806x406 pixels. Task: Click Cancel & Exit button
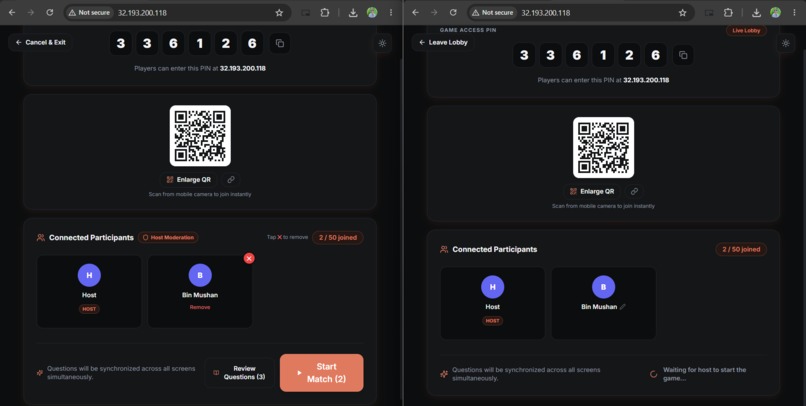(41, 43)
